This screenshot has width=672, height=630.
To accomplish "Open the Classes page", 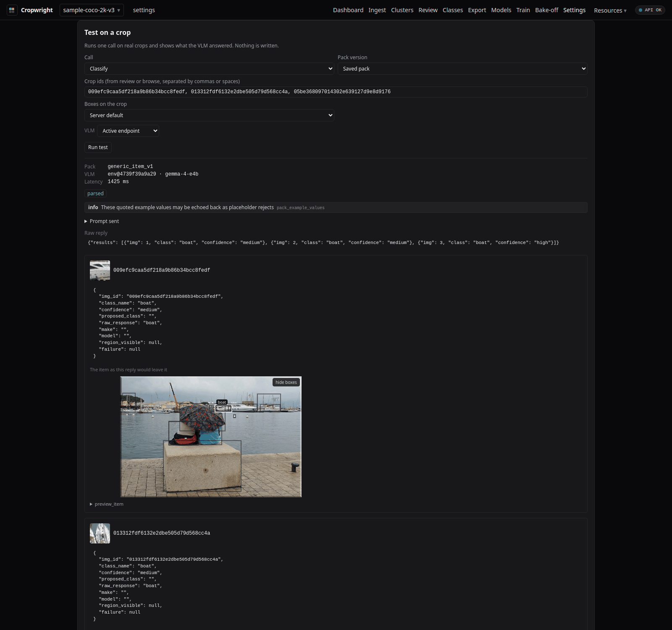I will [x=453, y=10].
